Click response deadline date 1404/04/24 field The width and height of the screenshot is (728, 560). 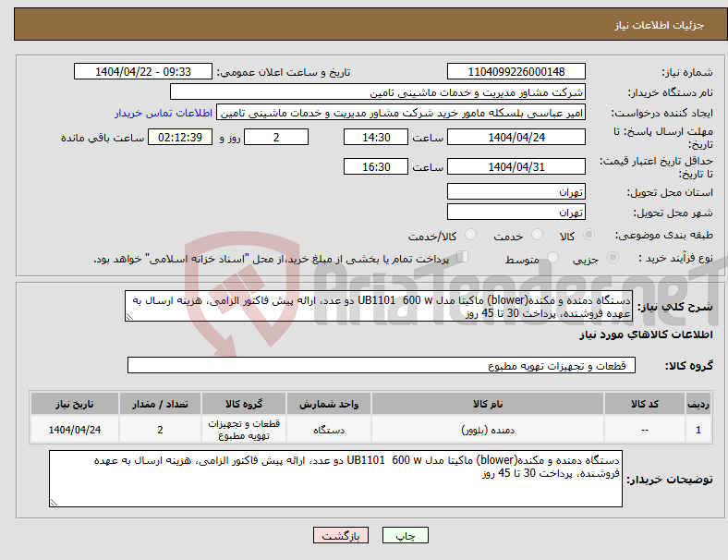516,138
